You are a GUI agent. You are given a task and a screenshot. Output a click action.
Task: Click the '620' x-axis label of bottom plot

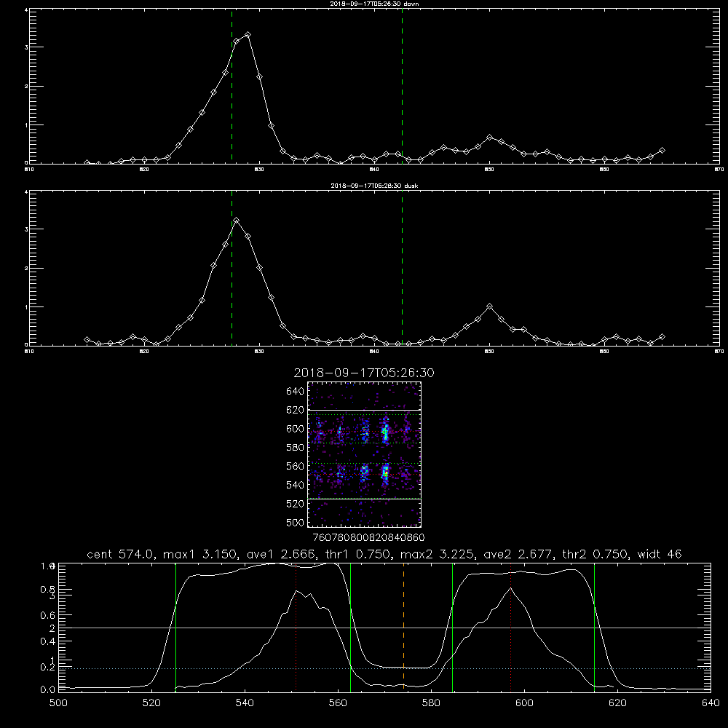click(617, 703)
